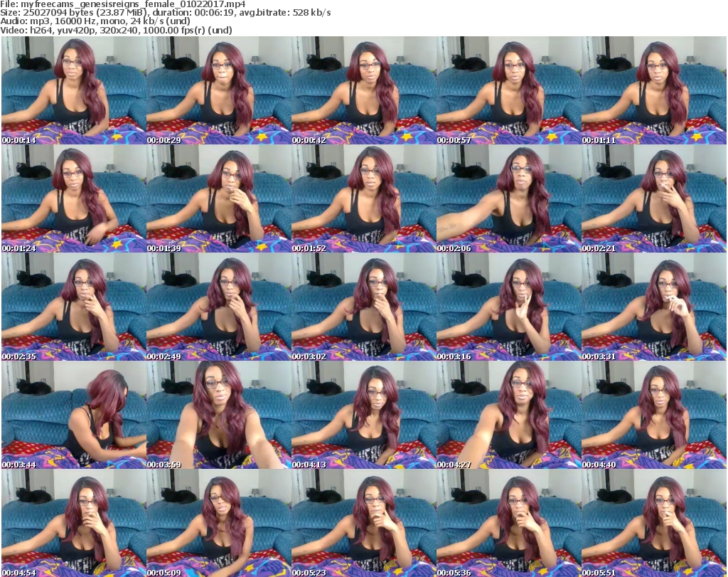The height and width of the screenshot is (577, 728).
Task: Select the thumbnail stamped 00:00:29
Action: click(x=219, y=90)
